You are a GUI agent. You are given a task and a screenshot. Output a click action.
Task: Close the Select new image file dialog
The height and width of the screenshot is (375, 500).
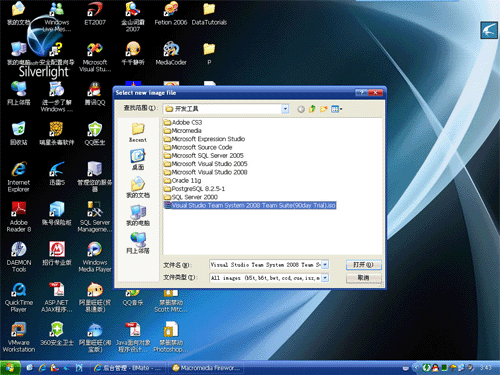tap(375, 93)
